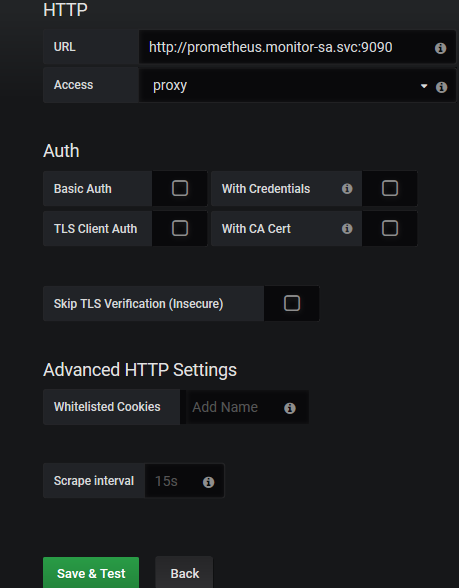
Task: Click the With CA Cert label
Action: click(x=256, y=228)
